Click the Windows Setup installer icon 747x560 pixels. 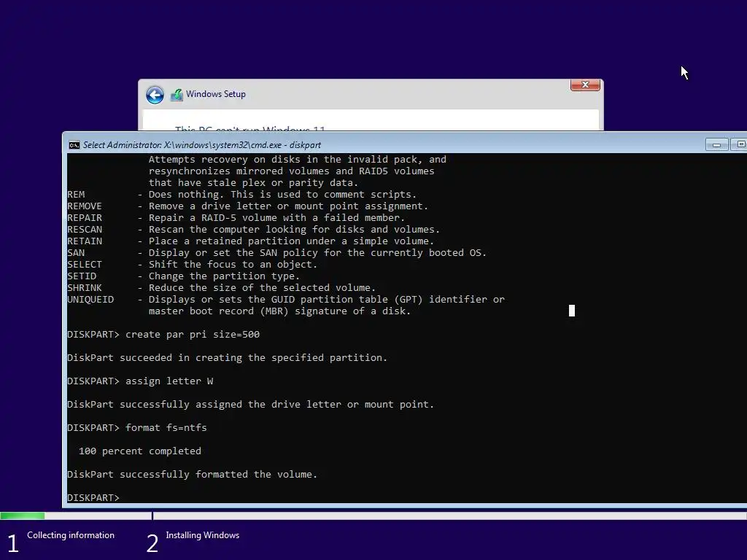click(177, 95)
